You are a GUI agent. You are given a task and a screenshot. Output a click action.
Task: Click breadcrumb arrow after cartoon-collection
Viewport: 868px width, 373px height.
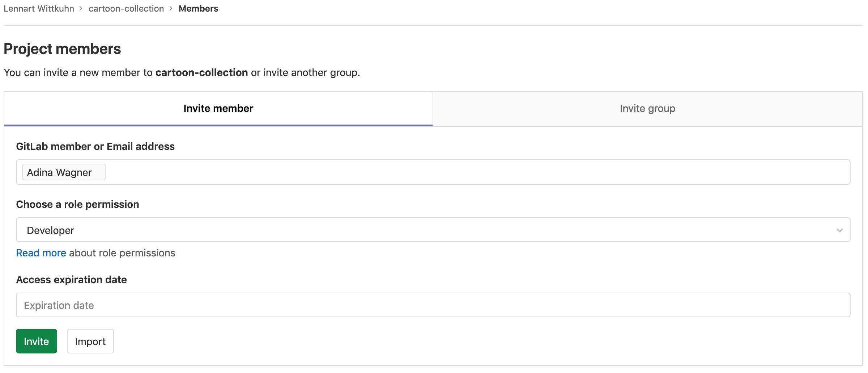pos(171,9)
